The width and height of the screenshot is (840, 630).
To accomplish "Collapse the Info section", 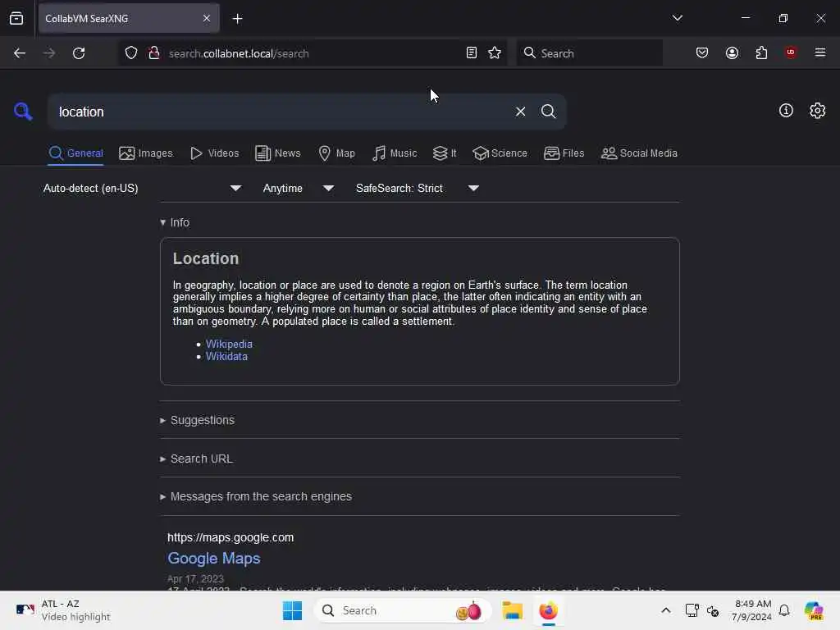I will click(175, 222).
